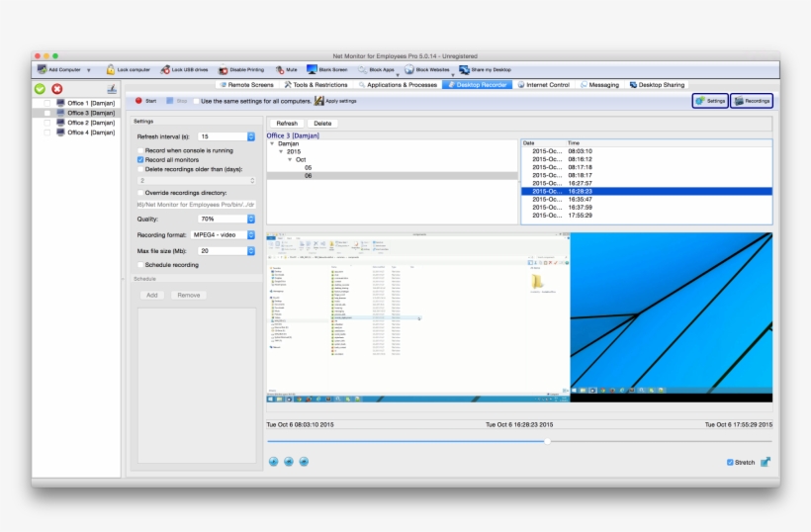Viewport: 811px width, 532px height.
Task: Click the Add Computer toolbar icon
Action: click(x=42, y=69)
